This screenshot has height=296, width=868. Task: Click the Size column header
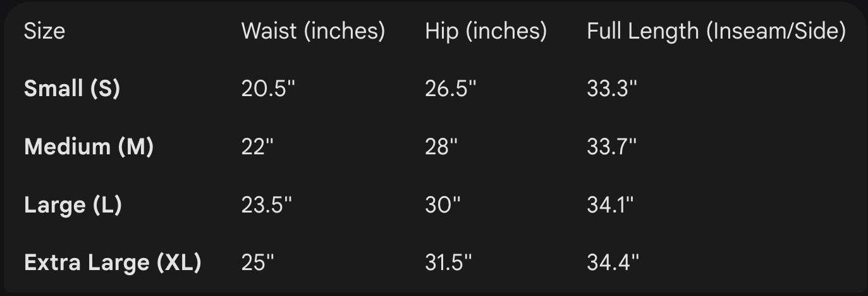pyautogui.click(x=44, y=31)
